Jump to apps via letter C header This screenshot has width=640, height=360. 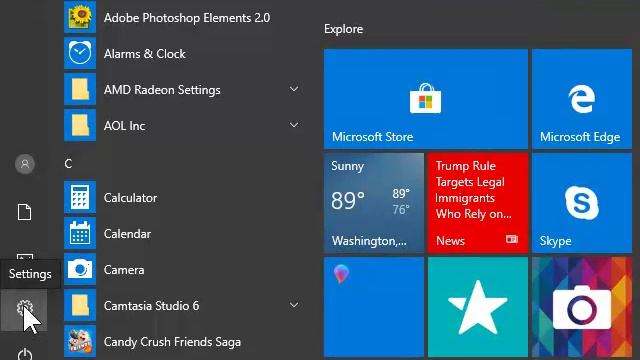(x=68, y=164)
